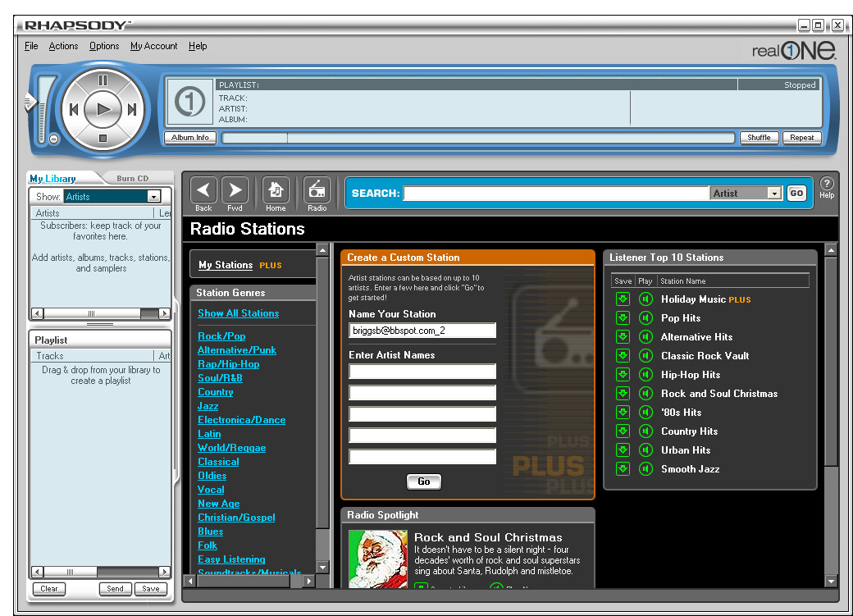Viewport: 853px width, 616px height.
Task: Skip to the next track
Action: click(132, 109)
